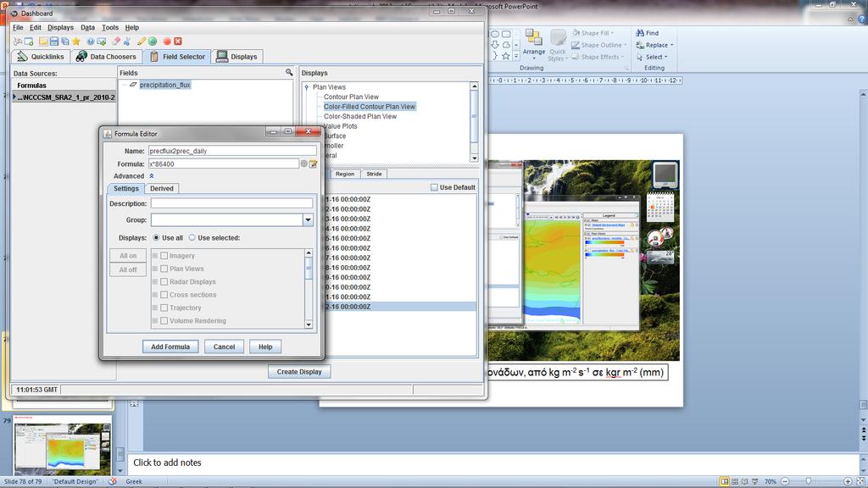Image resolution: width=868 pixels, height=488 pixels.
Task: Collapse the Advanced section chevron
Action: coord(151,176)
